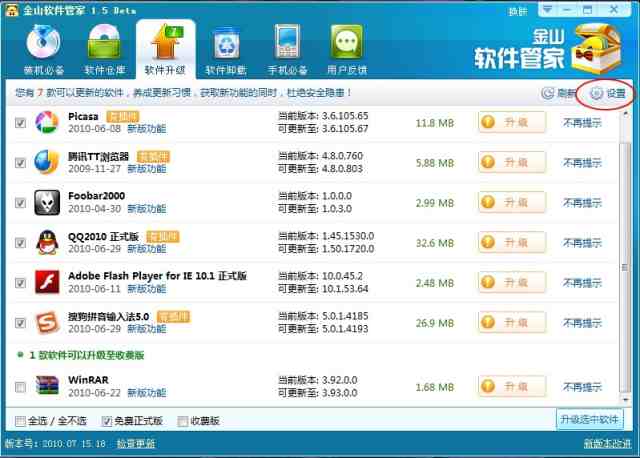Click the QQ2010 有插件 orange tag
Viewport: 640px width, 458px height.
(162, 236)
